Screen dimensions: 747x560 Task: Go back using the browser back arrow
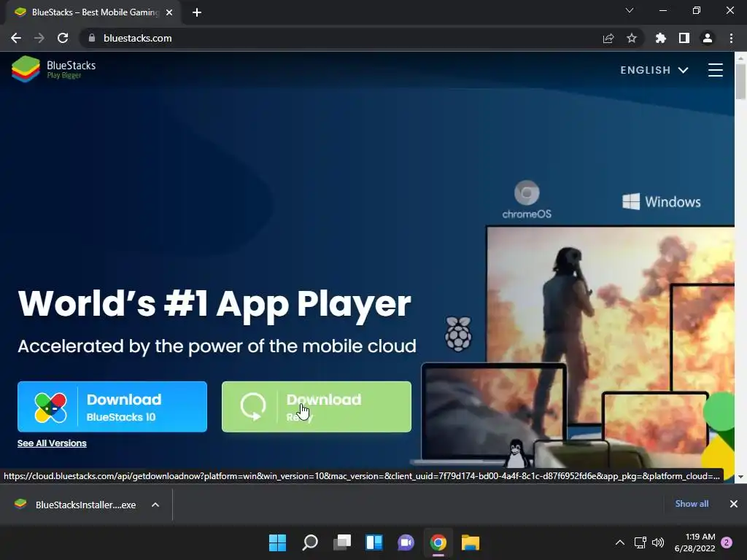point(16,38)
